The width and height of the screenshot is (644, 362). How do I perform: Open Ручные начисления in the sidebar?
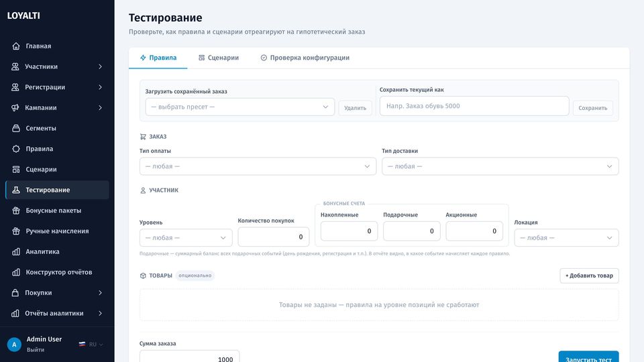tap(57, 231)
